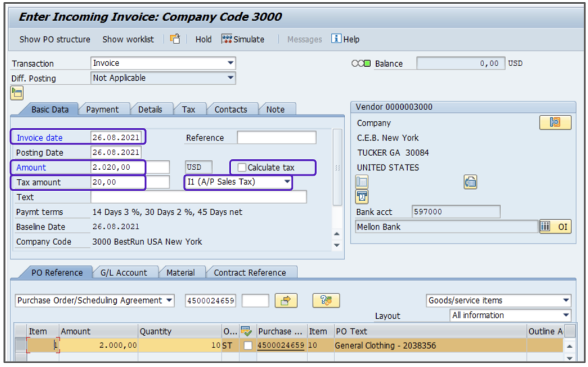Screen dimensions: 588x367
Task: Click the icon right of UNITED STATES
Action: click(470, 182)
